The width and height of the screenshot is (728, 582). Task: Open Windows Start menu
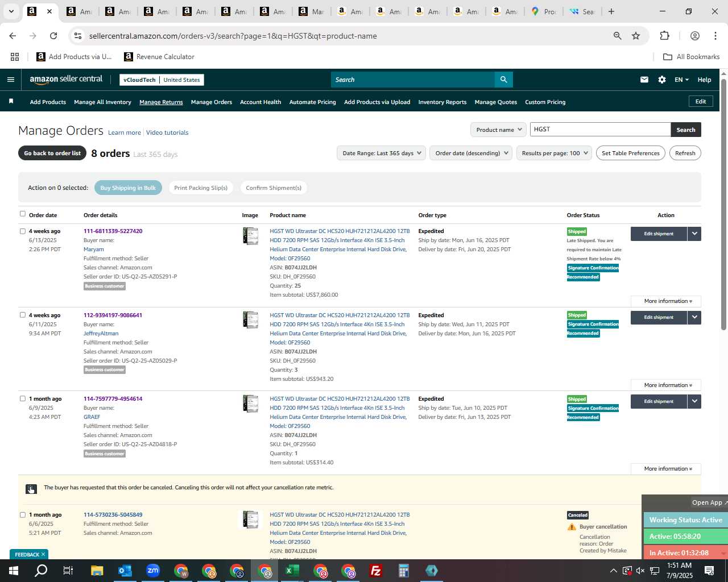coord(14,571)
